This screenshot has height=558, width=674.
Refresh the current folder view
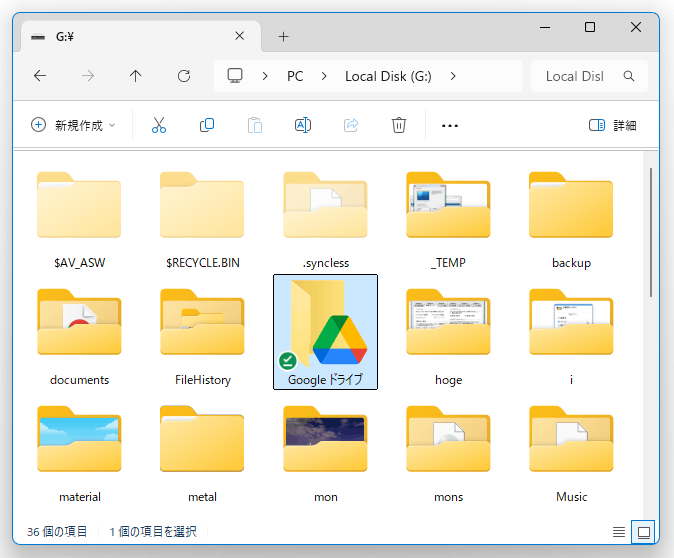point(184,76)
